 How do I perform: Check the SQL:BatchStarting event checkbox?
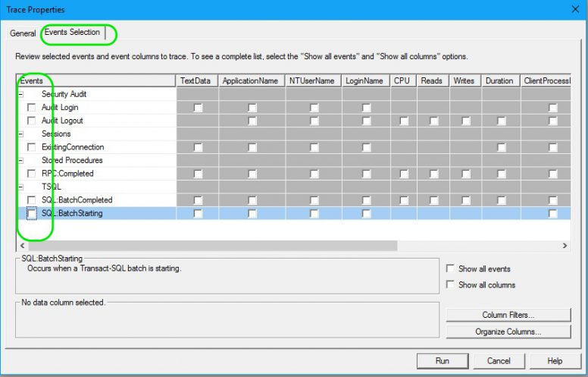(32, 214)
